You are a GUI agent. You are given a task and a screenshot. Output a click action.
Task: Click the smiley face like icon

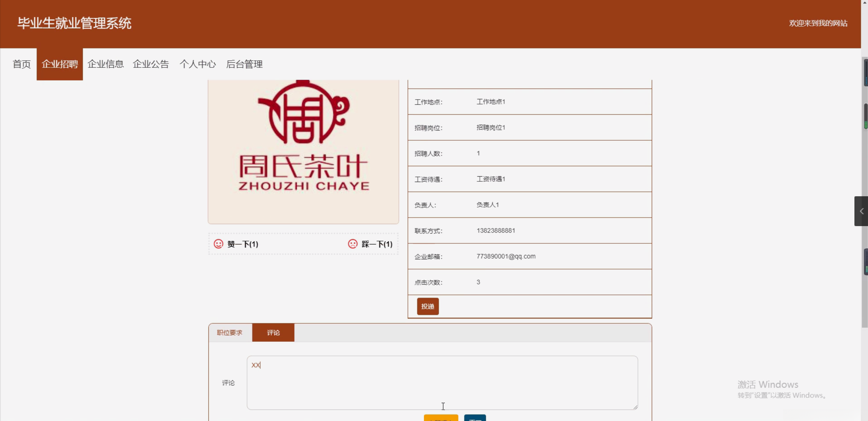coord(219,244)
